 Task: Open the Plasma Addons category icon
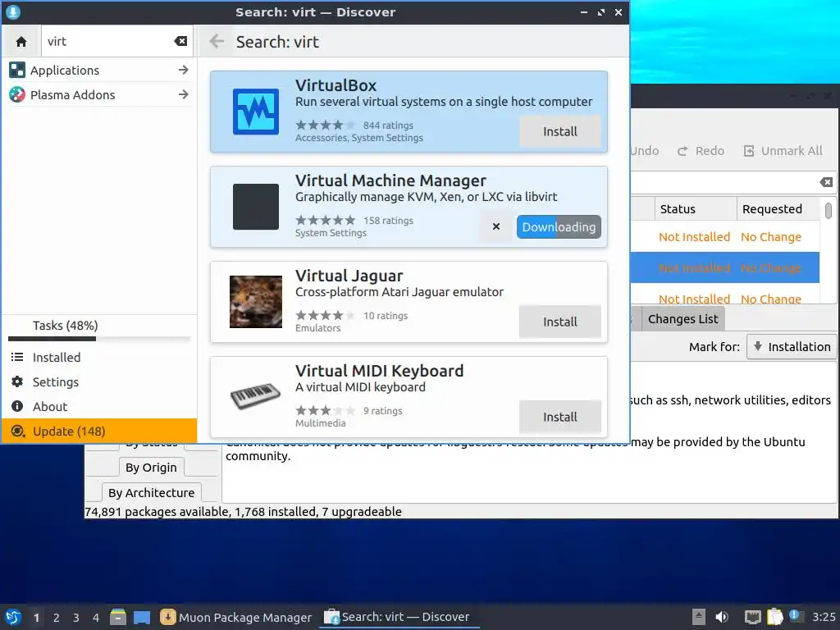pos(17,95)
